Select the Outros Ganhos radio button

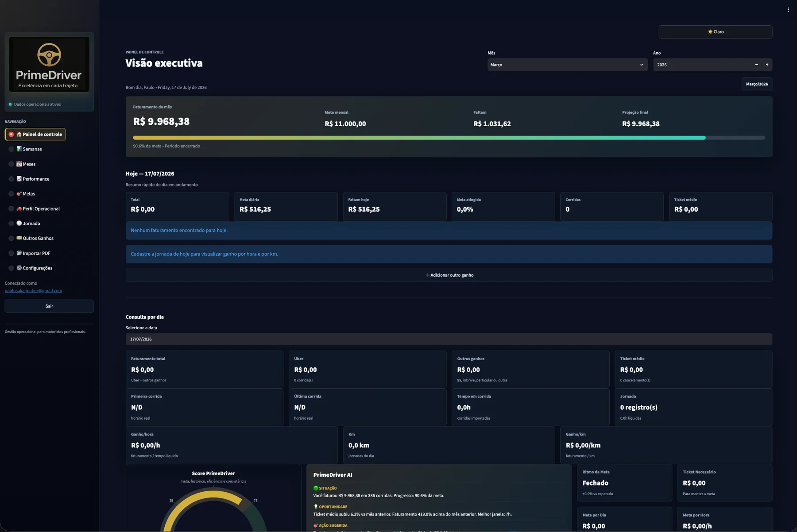click(x=11, y=238)
